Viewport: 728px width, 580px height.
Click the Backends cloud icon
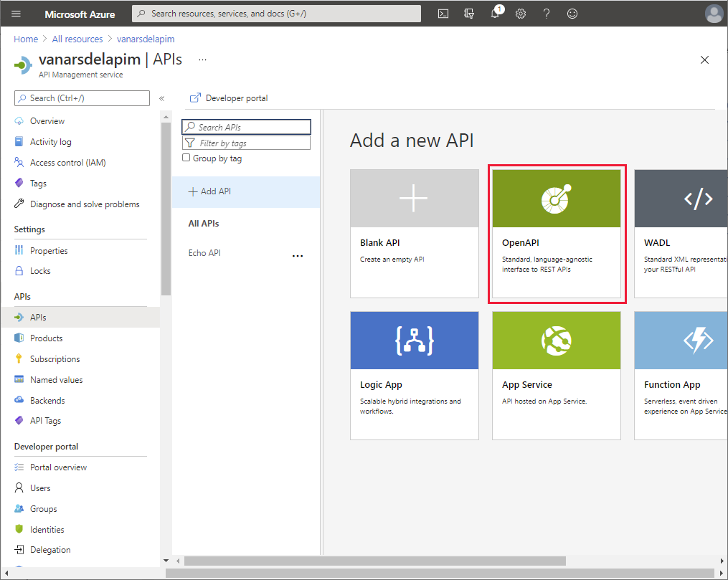click(x=19, y=400)
